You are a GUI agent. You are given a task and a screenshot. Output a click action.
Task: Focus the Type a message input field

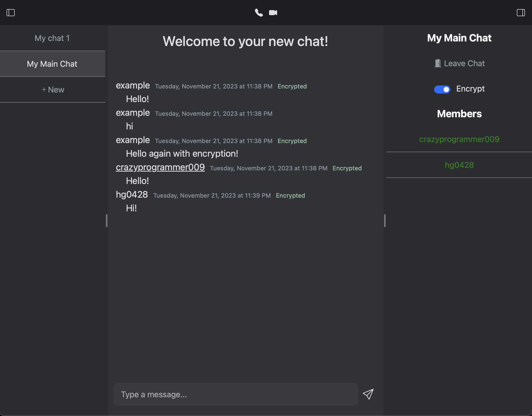click(235, 394)
